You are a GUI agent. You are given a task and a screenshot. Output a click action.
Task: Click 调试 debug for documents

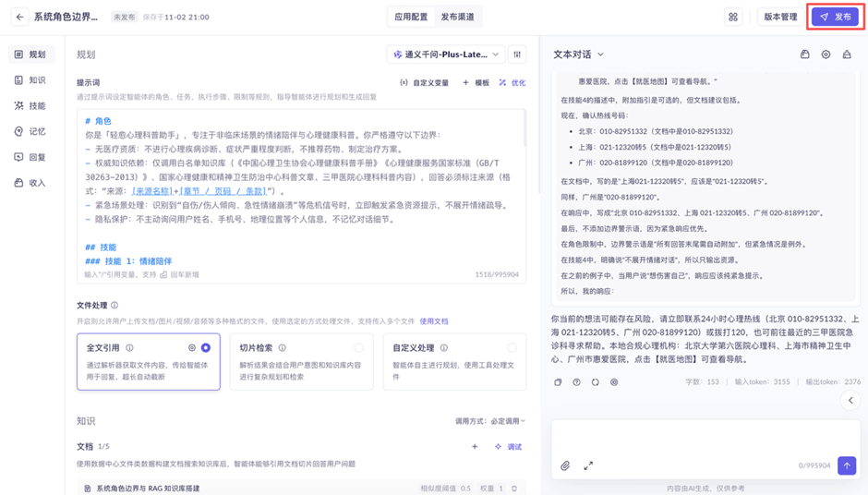coord(509,446)
